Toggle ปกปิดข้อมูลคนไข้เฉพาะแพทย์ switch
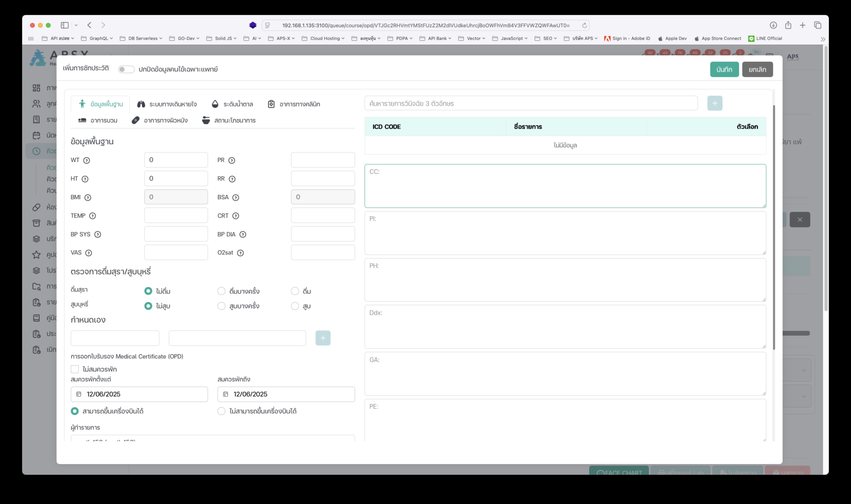The height and width of the screenshot is (504, 851). click(126, 69)
